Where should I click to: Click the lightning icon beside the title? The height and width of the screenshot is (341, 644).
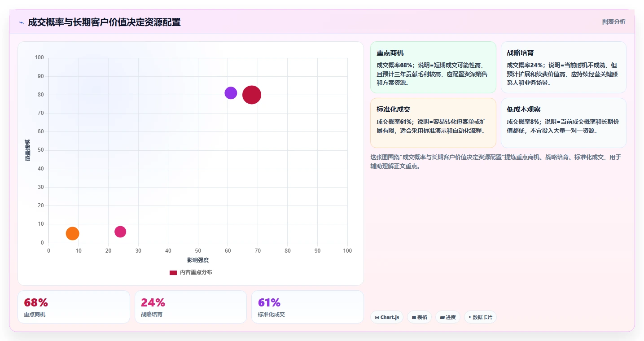(21, 22)
